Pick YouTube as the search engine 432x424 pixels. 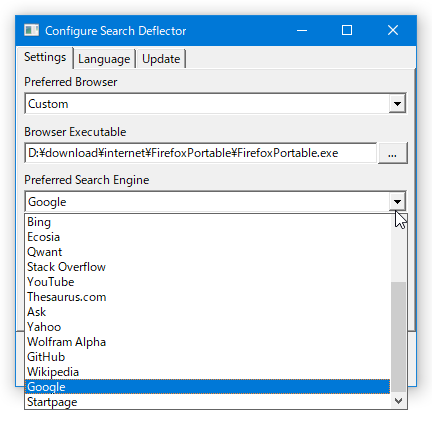click(207, 282)
